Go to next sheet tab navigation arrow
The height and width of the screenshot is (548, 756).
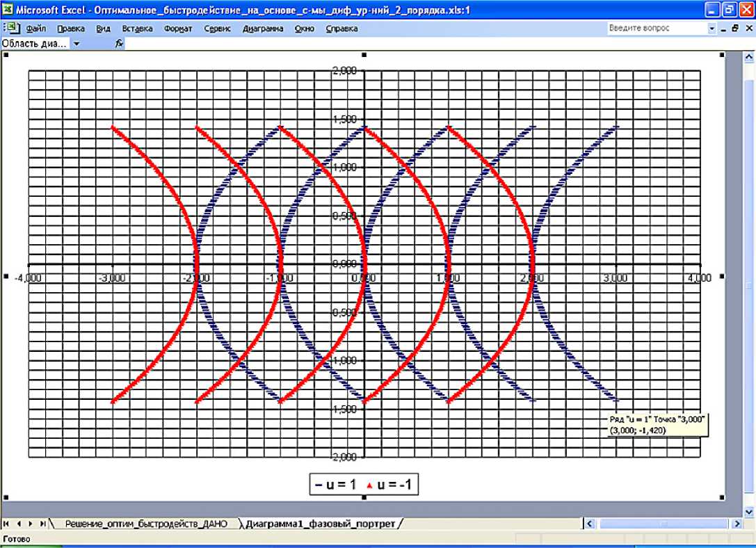tap(31, 524)
